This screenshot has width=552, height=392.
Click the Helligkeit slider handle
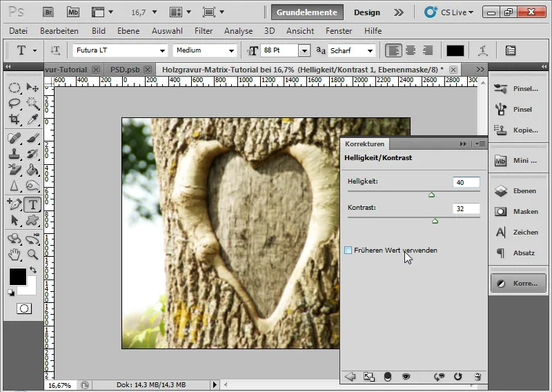point(432,195)
